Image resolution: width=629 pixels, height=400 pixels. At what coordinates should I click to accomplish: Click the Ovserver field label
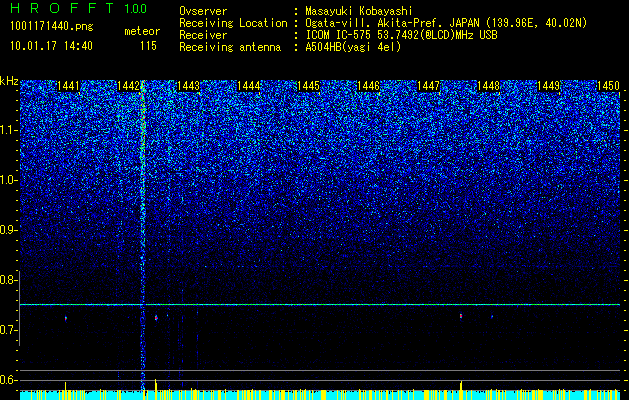click(203, 11)
